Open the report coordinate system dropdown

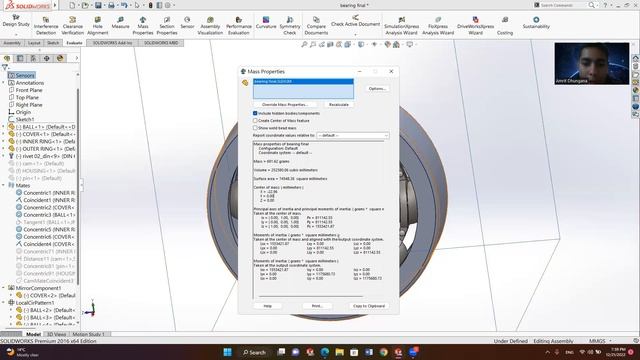[x=353, y=135]
